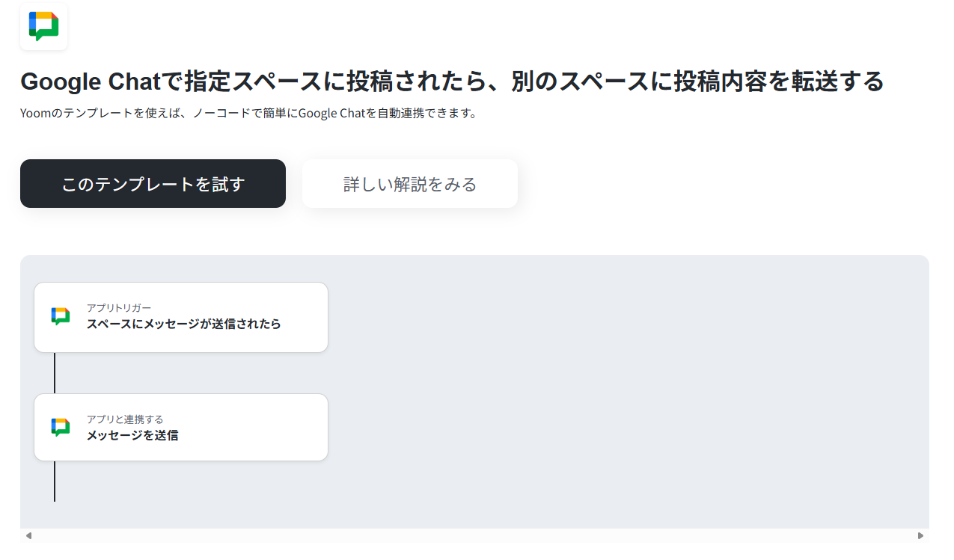Click the アプリトリガー label text
This screenshot has width=954, height=560.
pos(119,308)
